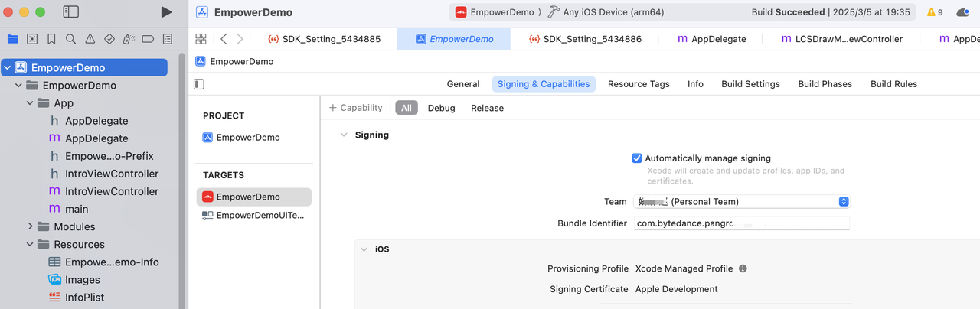Collapse the EmpowerDemo group folder
The image size is (980, 309).
(x=18, y=86)
